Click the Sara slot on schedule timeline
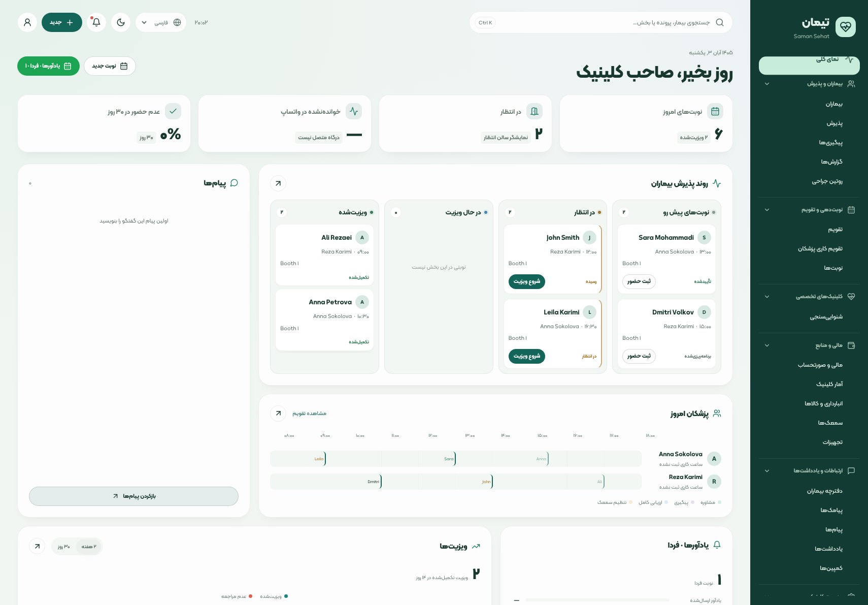The image size is (868, 605). [x=449, y=459]
